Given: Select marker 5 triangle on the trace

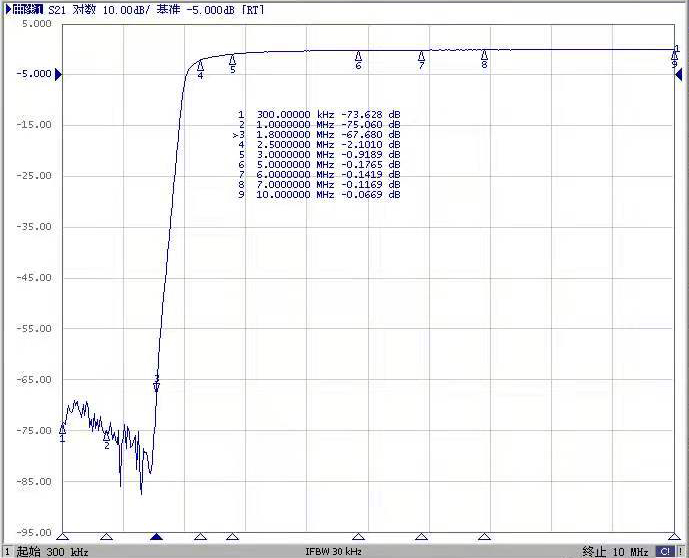Looking at the screenshot, I should (x=232, y=60).
